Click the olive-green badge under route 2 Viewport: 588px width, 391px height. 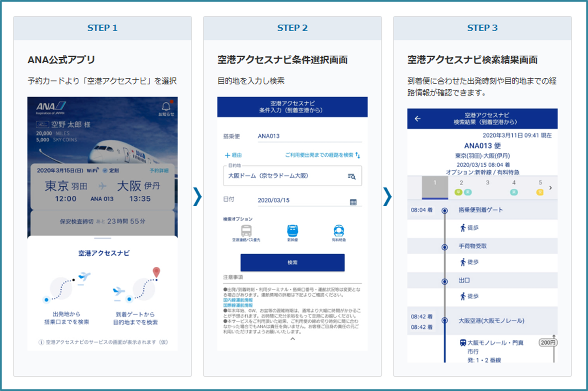(458, 192)
